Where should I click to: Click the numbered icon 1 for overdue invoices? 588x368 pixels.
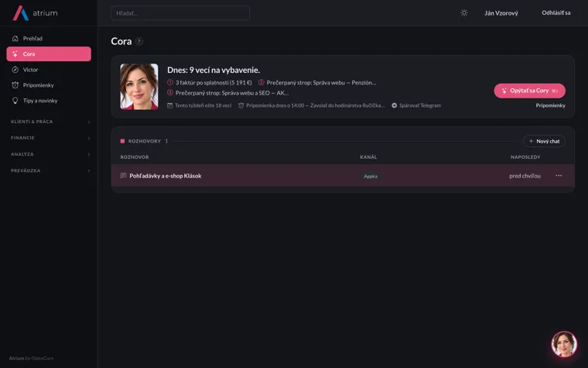170,82
